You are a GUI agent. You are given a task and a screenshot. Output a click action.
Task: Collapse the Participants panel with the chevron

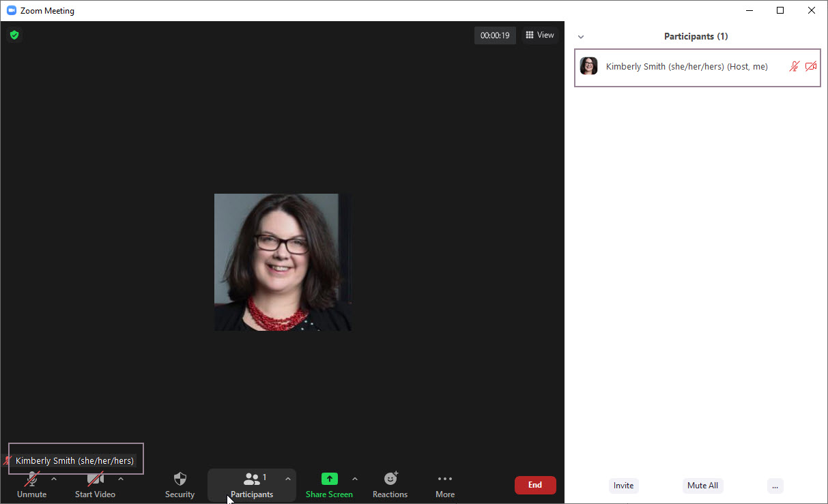pyautogui.click(x=580, y=36)
